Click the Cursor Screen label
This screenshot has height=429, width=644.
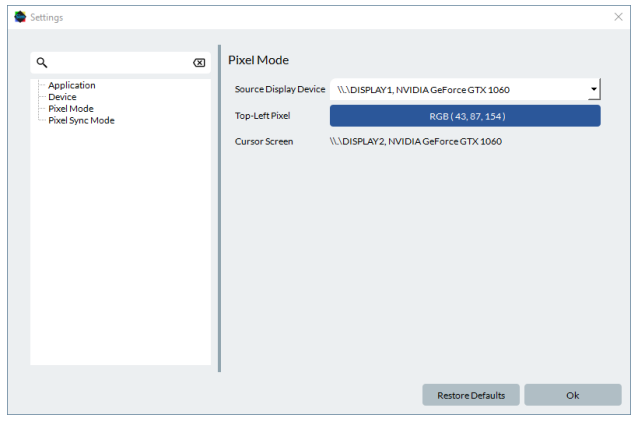(x=264, y=142)
